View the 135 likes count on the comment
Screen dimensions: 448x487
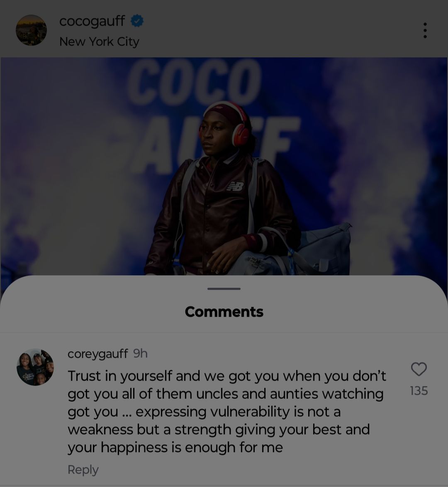419,391
